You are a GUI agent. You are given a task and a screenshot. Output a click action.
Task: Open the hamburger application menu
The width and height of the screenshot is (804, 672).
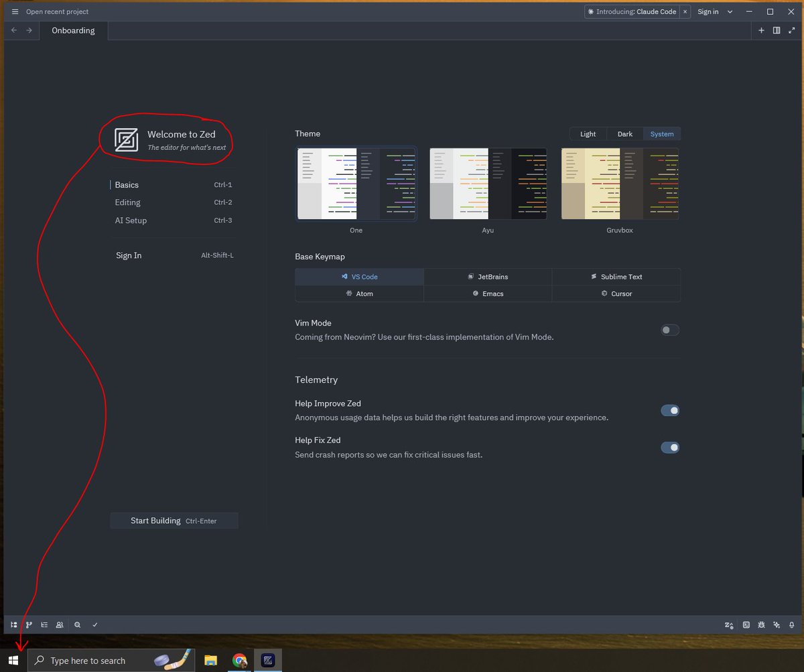point(15,11)
